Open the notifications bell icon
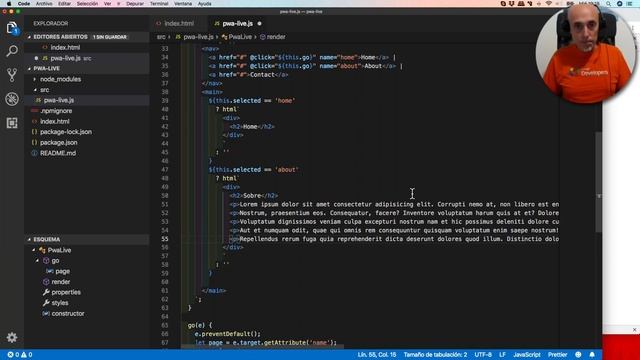This screenshot has height=360, width=640. pos(592,355)
